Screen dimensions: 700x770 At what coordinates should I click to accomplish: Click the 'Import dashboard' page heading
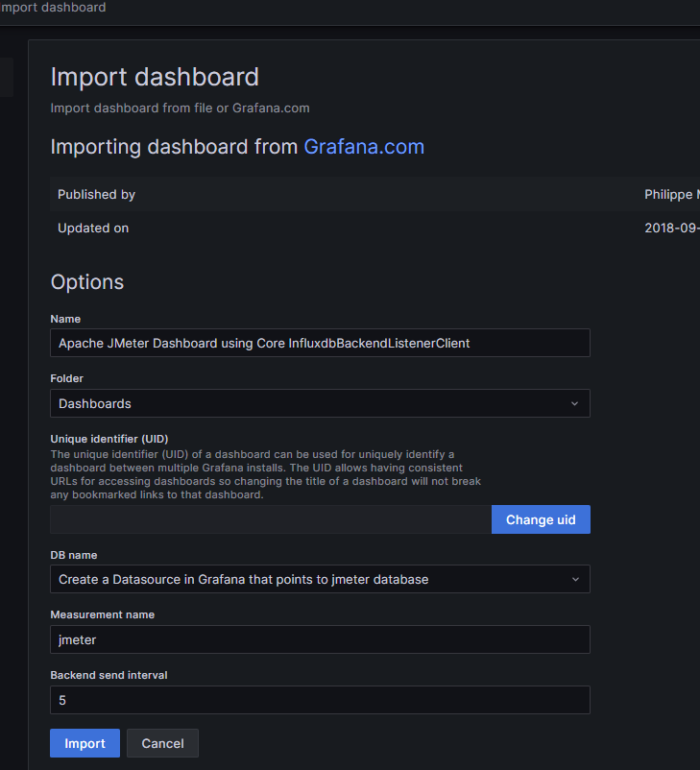[x=155, y=77]
